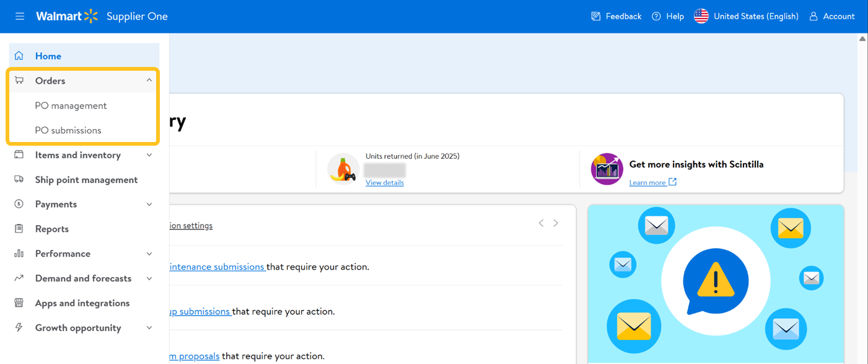Click 'Units returned (in June 2025)' label
868x364 pixels.
tap(413, 156)
